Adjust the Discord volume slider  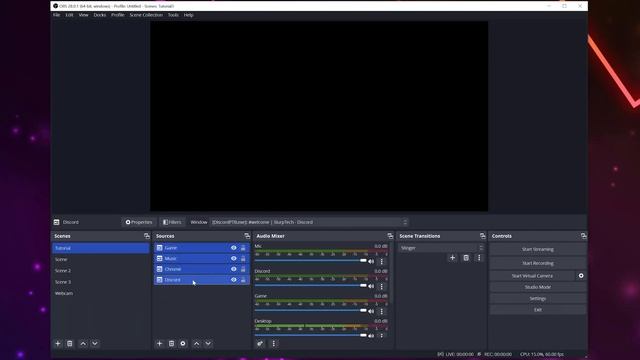(x=311, y=285)
